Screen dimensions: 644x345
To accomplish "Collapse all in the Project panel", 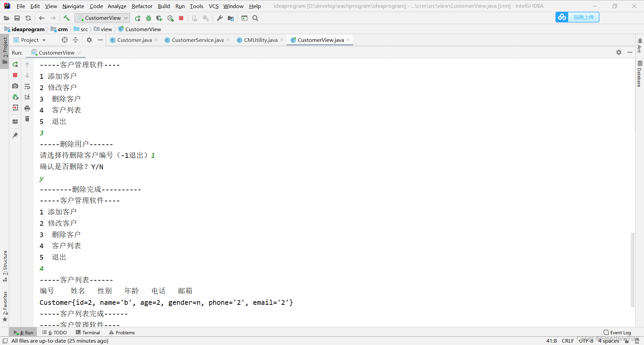I will [75, 40].
